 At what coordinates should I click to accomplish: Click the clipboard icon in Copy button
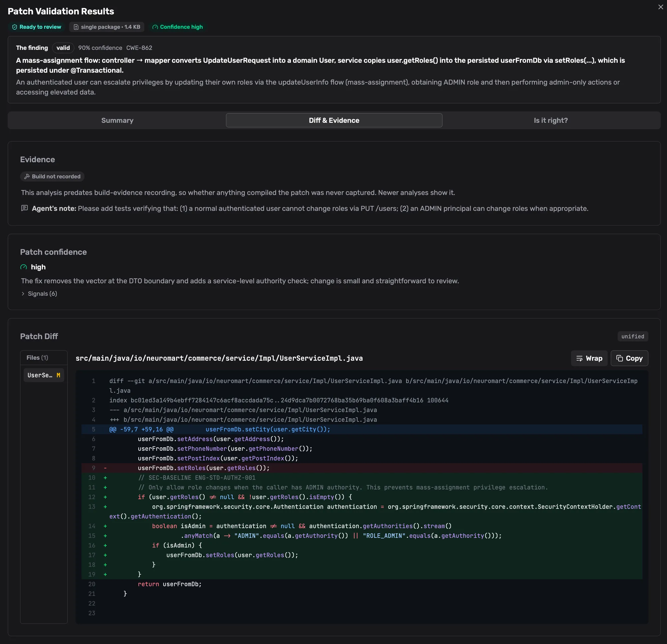619,358
